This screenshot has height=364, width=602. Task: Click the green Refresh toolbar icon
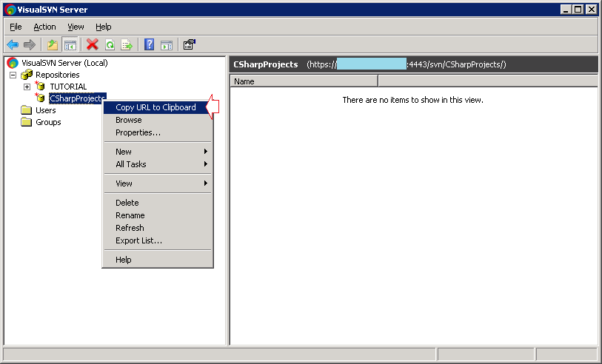tap(110, 45)
